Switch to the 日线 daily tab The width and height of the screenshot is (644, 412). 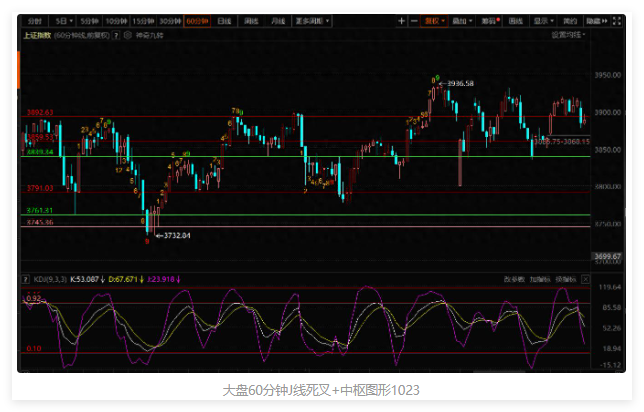tap(223, 20)
